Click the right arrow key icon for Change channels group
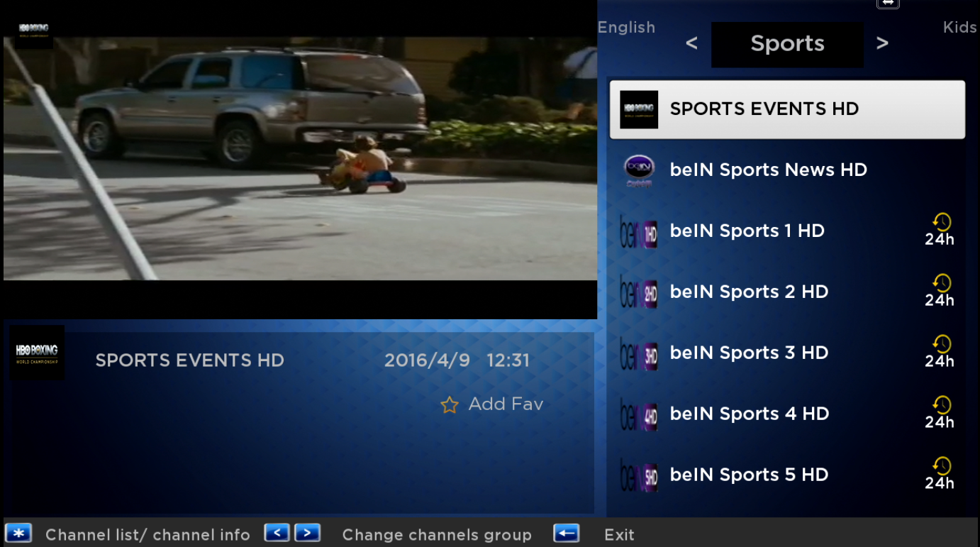Image resolution: width=980 pixels, height=547 pixels. click(x=307, y=534)
